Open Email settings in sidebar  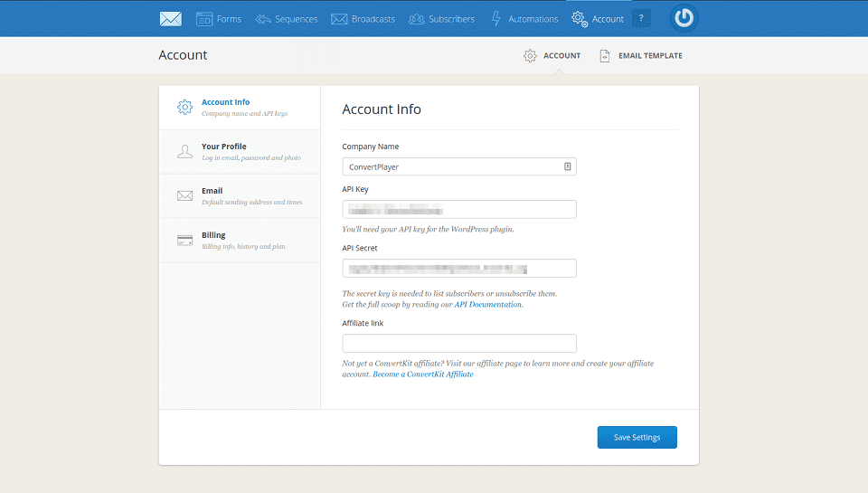239,195
